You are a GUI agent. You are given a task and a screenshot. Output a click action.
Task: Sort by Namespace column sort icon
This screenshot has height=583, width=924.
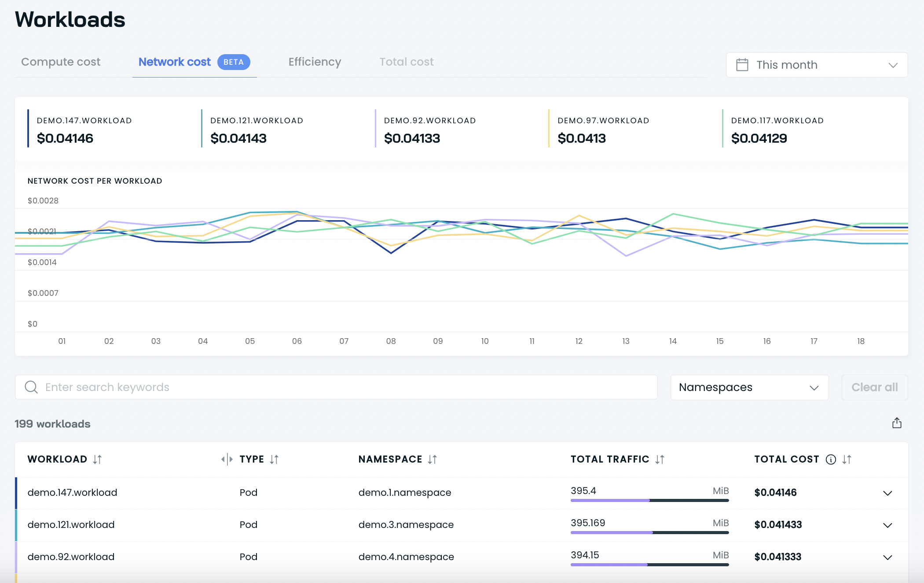point(433,459)
